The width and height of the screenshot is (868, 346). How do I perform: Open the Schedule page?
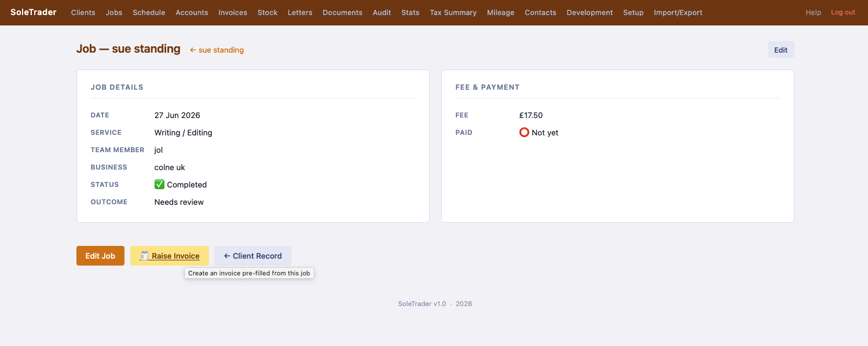coord(149,13)
